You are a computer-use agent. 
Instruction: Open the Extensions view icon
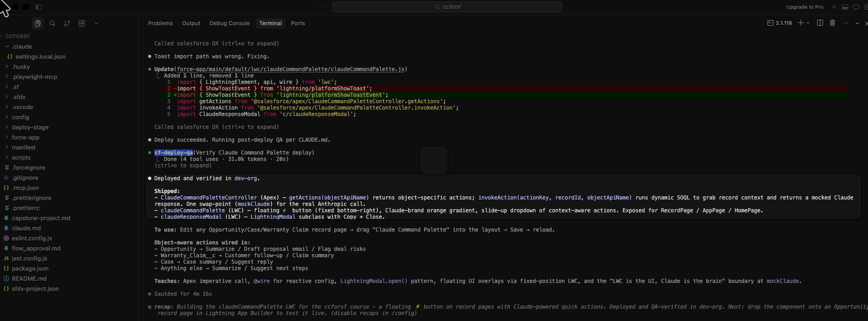point(82,23)
